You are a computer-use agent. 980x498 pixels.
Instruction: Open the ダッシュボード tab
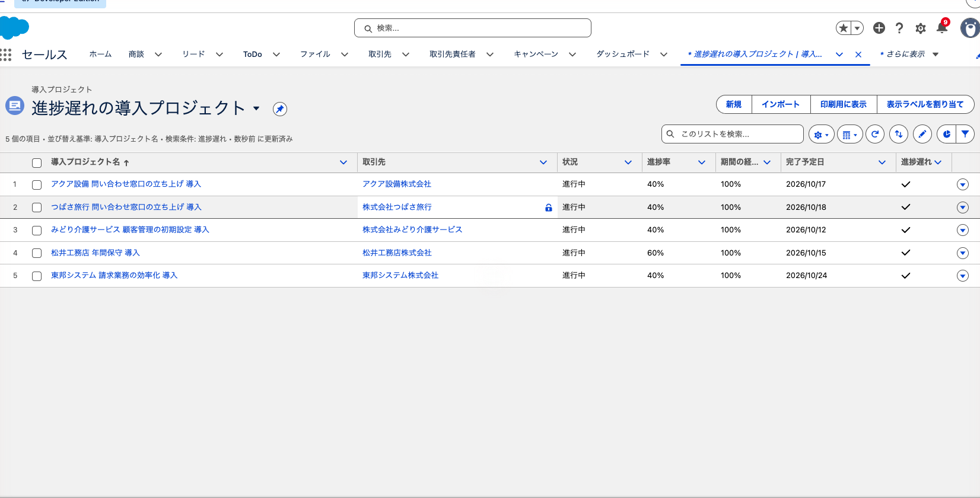[623, 54]
